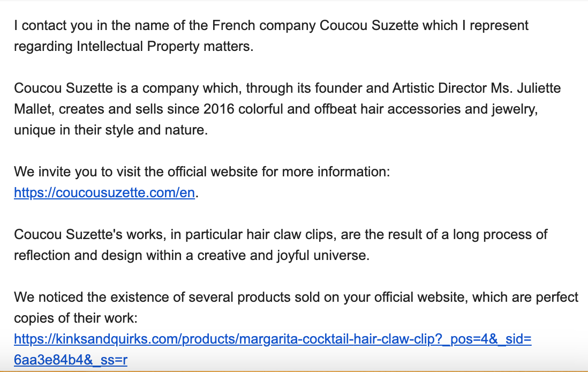Open the kinksandquirks.com margarita clip product link
This screenshot has height=372, width=588.
[272, 339]
